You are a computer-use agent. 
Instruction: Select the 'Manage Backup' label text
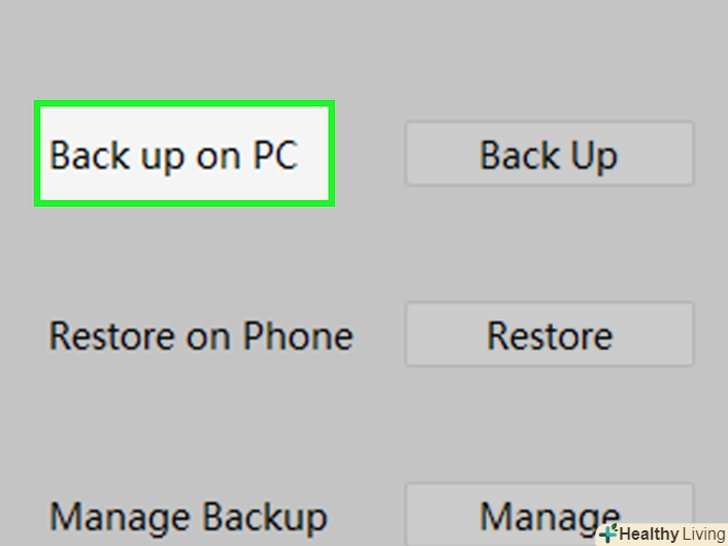point(188,517)
